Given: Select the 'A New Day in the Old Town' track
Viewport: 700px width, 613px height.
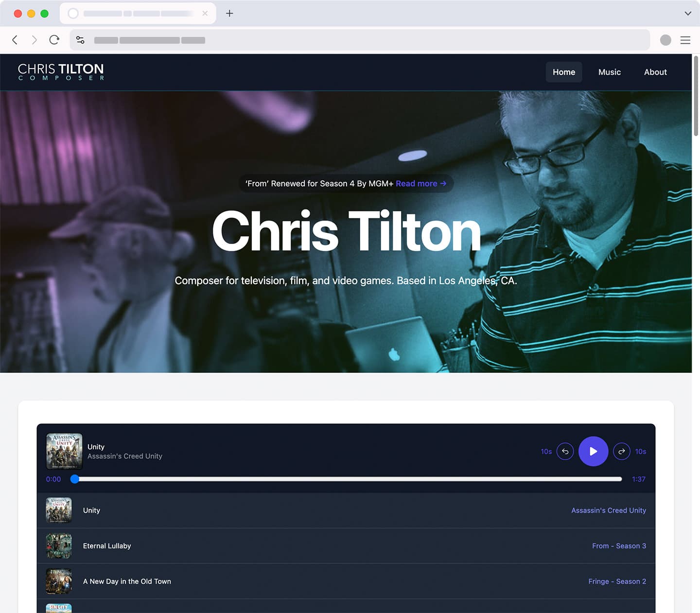Looking at the screenshot, I should click(x=127, y=581).
